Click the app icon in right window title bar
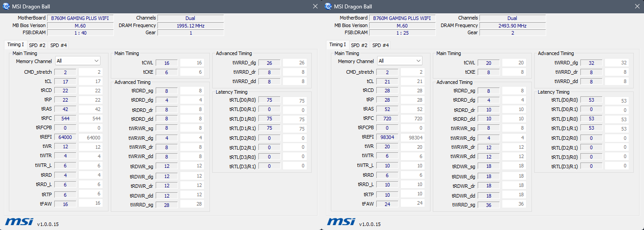Viewport: 644px width, 230px height. pyautogui.click(x=328, y=6)
